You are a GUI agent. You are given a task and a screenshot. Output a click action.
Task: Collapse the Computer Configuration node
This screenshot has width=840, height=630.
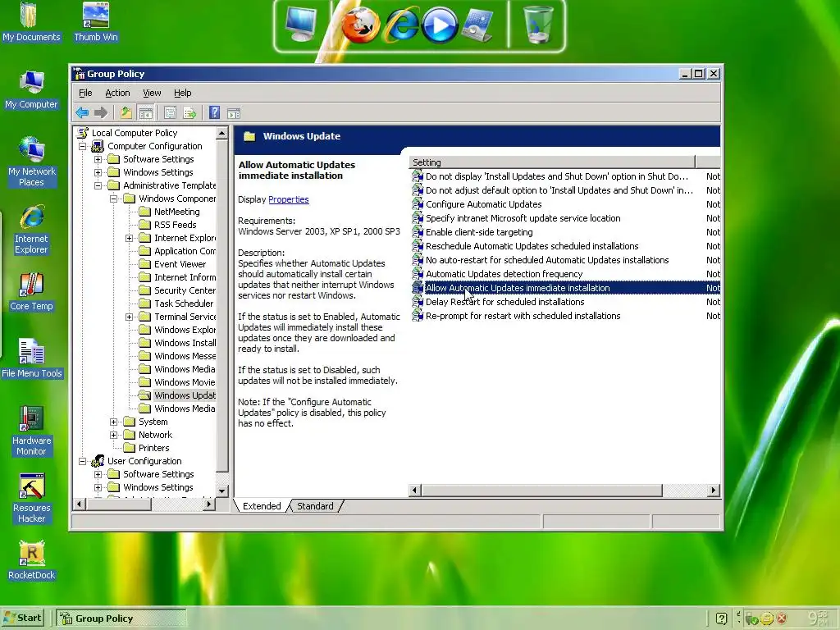[x=83, y=146]
